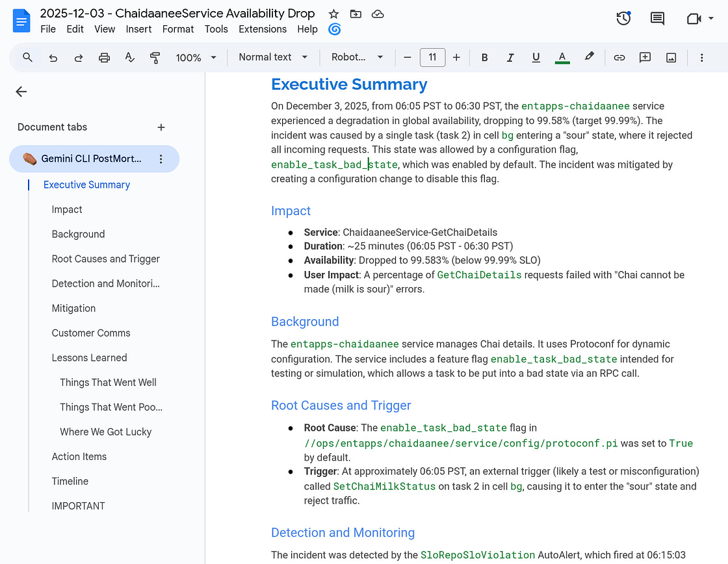Add a new document tab
Viewport: 728px width, 564px height.
click(x=161, y=127)
